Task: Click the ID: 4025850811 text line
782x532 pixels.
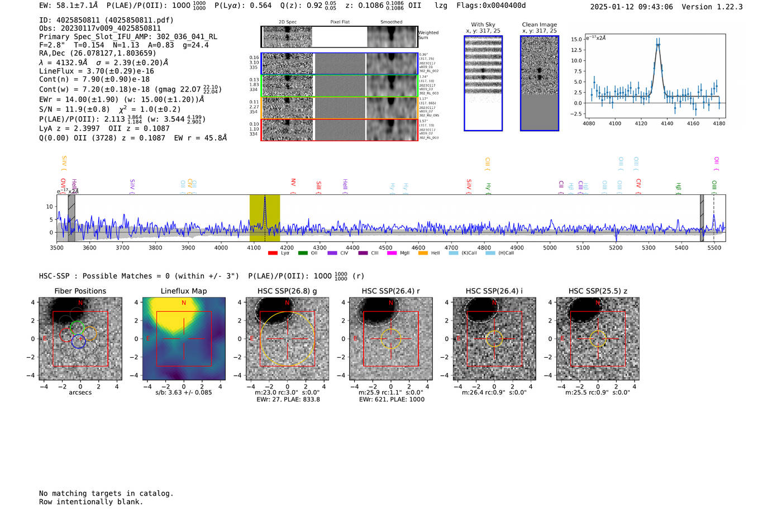Action: pyautogui.click(x=106, y=20)
